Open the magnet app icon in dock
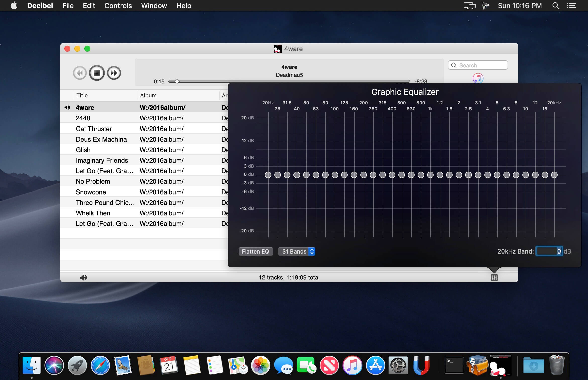 [421, 365]
